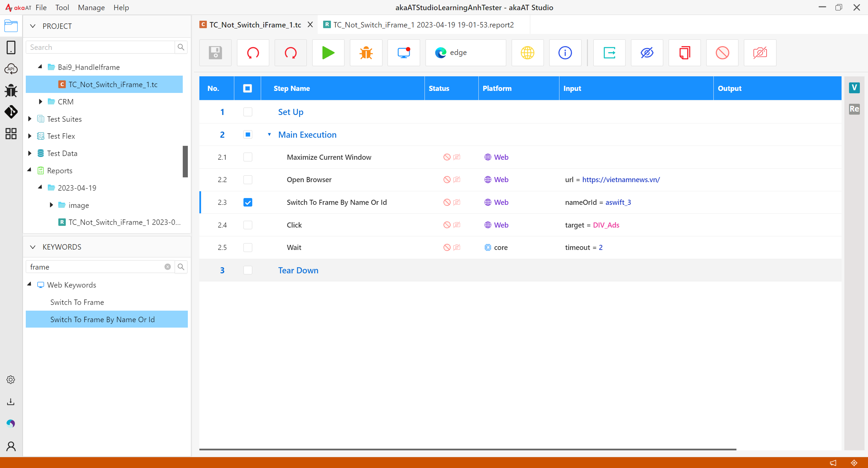Run the test with green play button

(x=328, y=53)
